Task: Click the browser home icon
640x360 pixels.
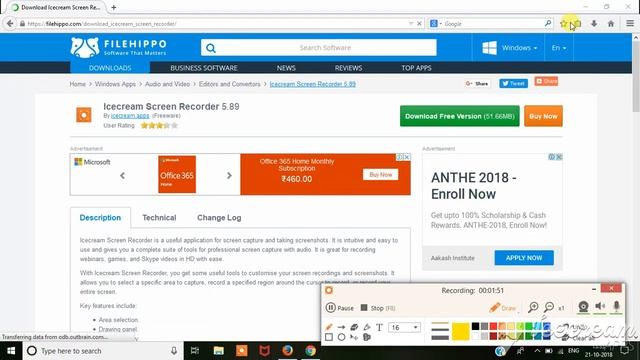Action: (611, 24)
